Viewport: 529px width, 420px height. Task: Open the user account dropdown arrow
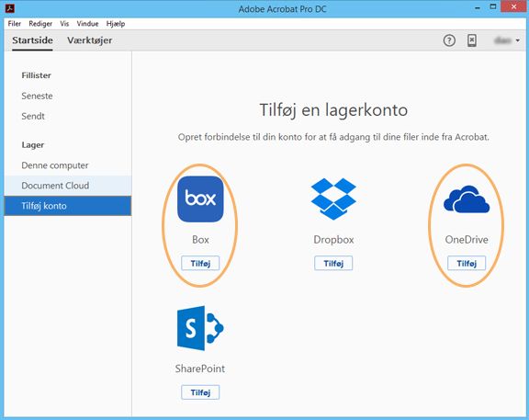[x=518, y=40]
